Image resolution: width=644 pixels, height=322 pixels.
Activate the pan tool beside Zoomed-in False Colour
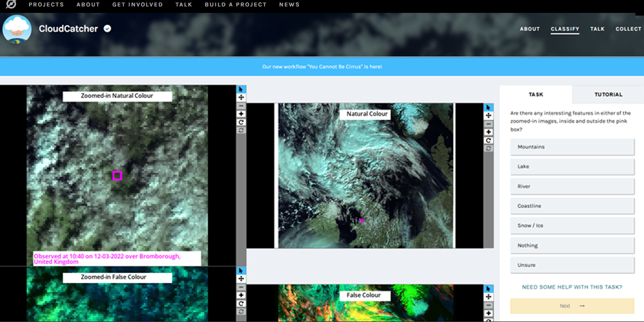coord(241,279)
